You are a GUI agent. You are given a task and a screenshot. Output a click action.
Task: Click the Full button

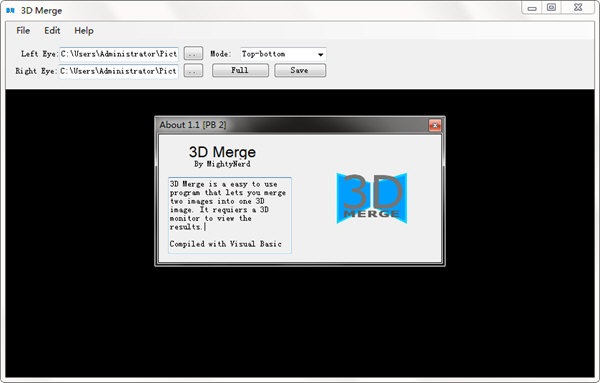(240, 70)
